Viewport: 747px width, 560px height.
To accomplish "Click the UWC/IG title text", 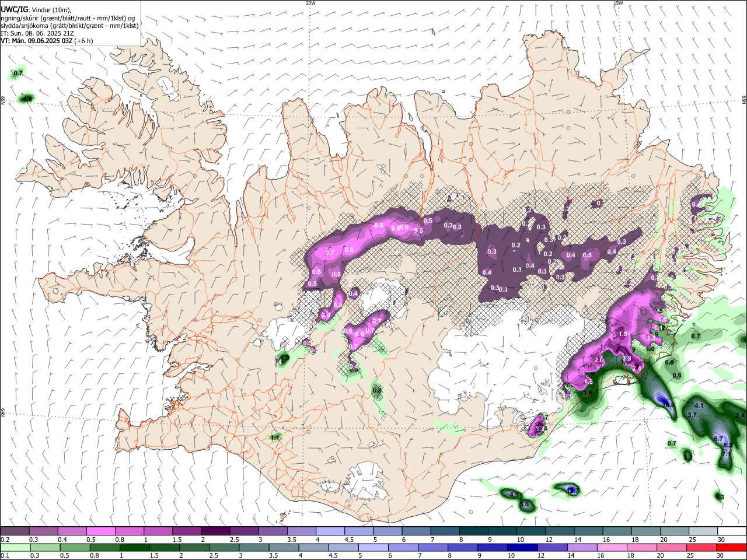I will tap(14, 10).
